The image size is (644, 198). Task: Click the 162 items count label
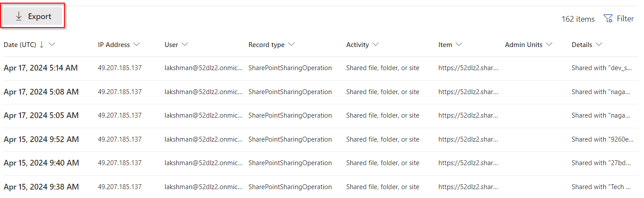click(578, 19)
